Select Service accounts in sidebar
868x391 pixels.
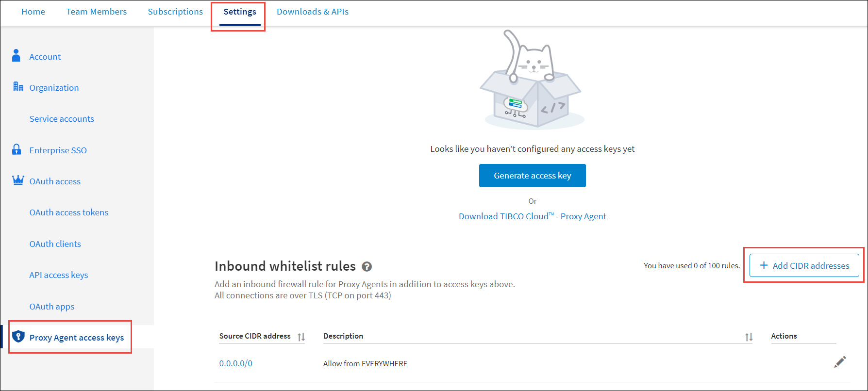62,119
